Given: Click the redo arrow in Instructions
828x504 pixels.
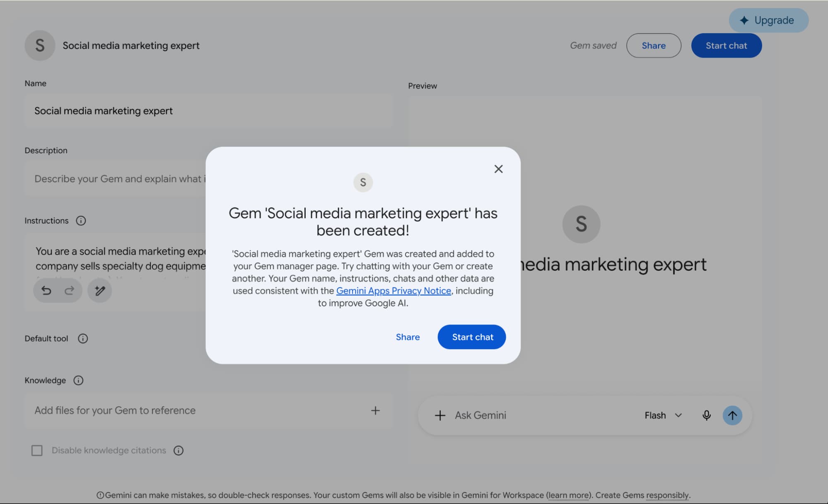Looking at the screenshot, I should coord(70,290).
